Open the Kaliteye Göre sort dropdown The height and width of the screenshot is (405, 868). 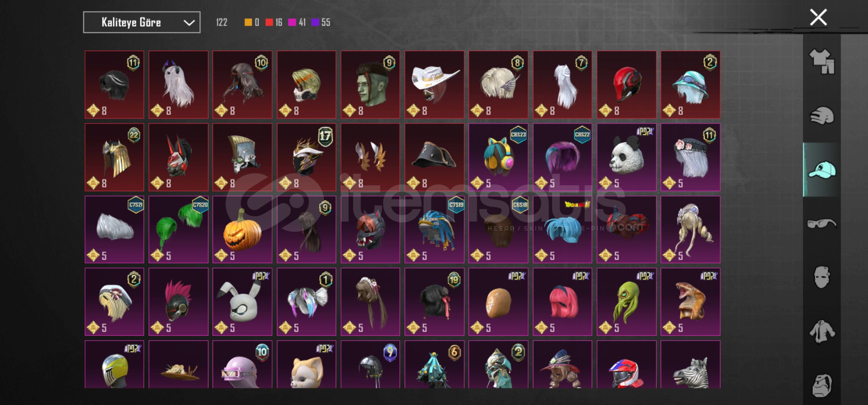142,22
